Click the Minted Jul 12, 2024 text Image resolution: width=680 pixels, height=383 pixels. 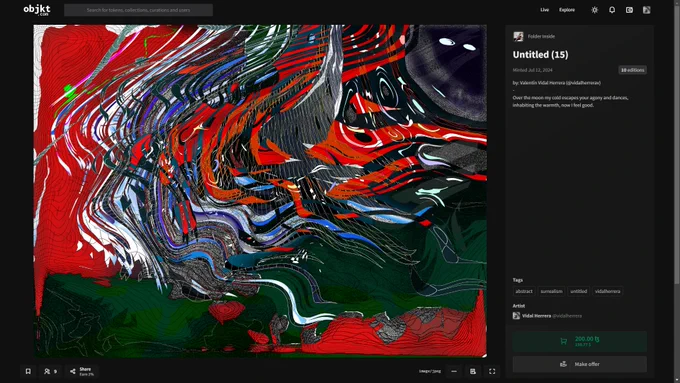532,70
